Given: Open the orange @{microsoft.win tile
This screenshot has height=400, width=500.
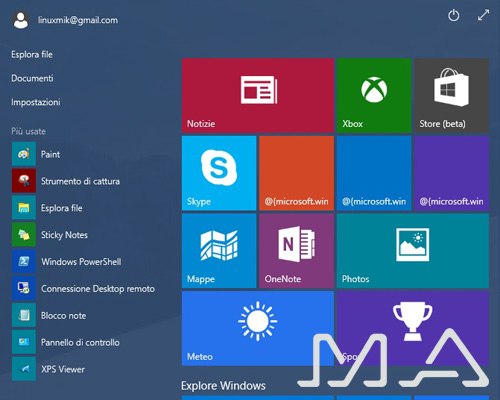Looking at the screenshot, I should tap(296, 173).
